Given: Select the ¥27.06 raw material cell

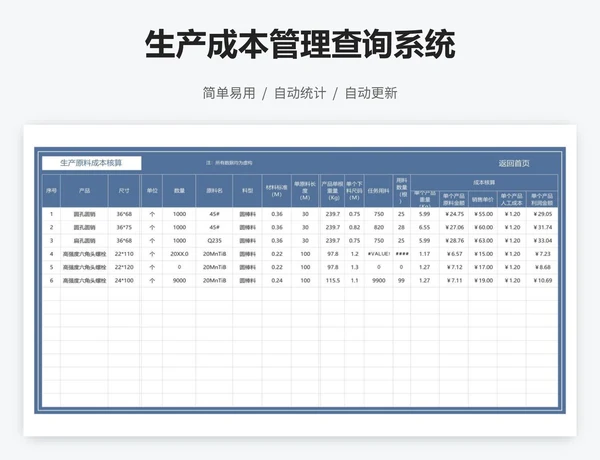Looking at the screenshot, I should 454,227.
